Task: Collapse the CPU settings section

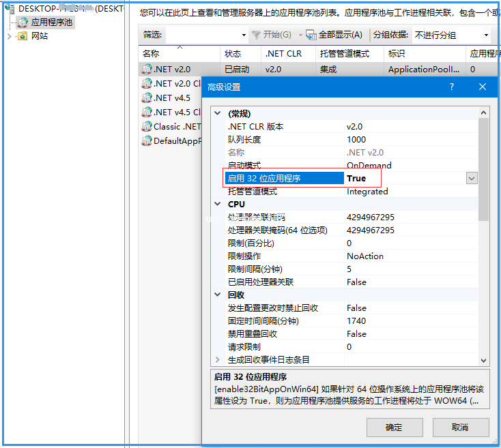Action: pos(218,204)
